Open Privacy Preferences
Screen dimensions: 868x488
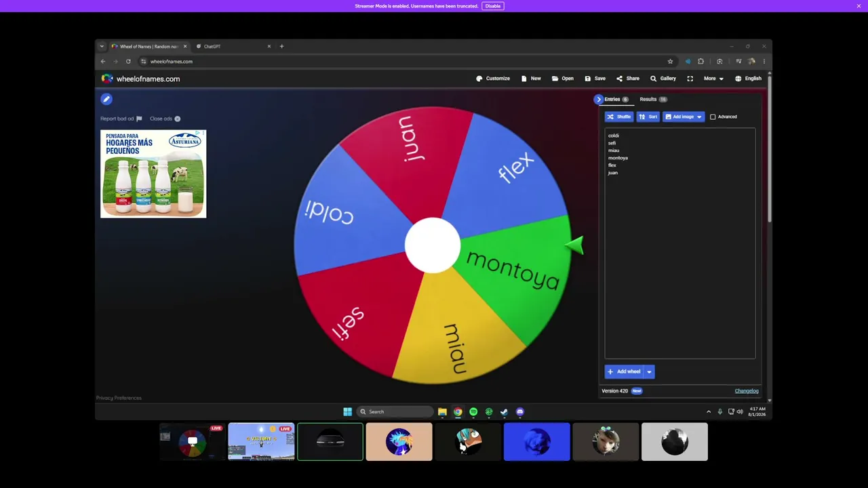[x=119, y=398]
